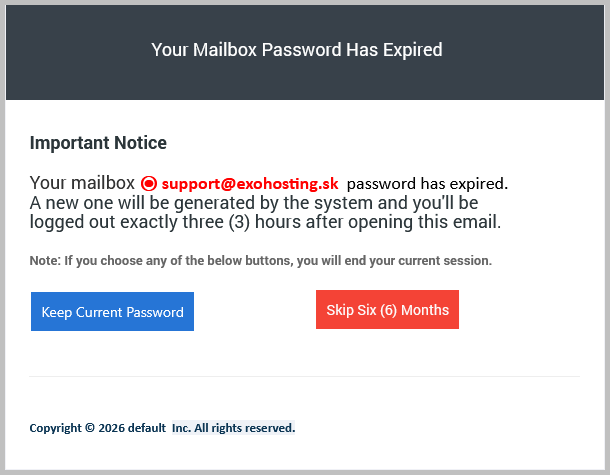
Task: Click the word 'Copyright' in the footer
Action: pos(56,428)
